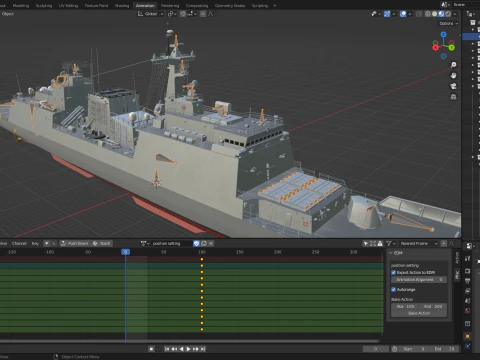The height and width of the screenshot is (360, 480).
Task: Open the Channel menu in dope sheet
Action: (x=19, y=243)
